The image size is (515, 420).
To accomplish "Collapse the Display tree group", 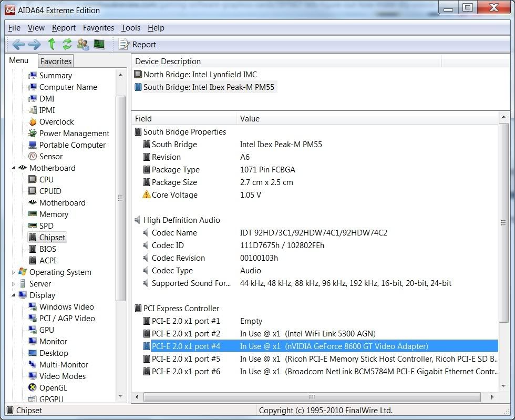I will tap(14, 295).
